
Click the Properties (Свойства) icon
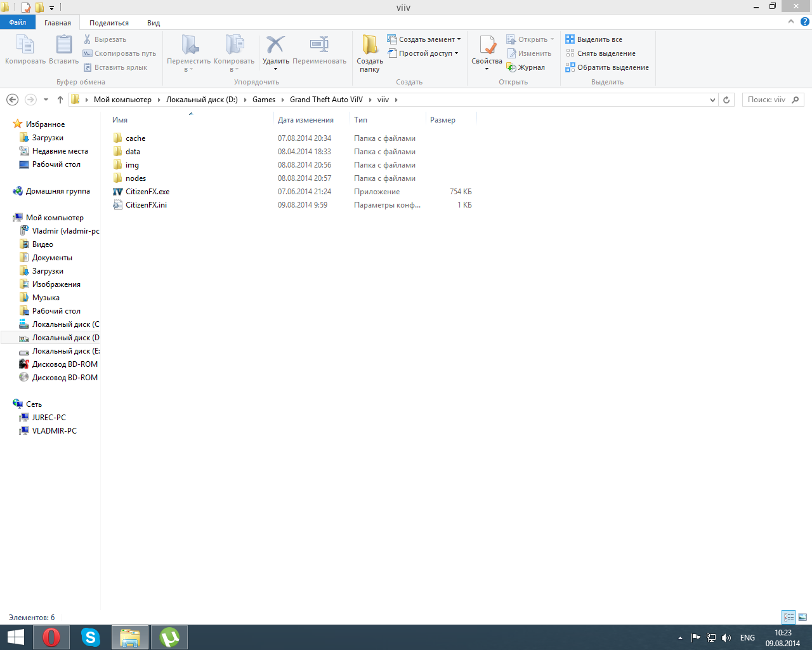[x=487, y=46]
